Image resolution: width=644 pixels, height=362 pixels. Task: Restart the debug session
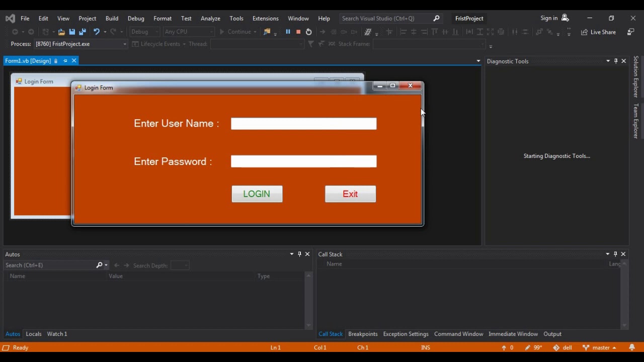[309, 32]
